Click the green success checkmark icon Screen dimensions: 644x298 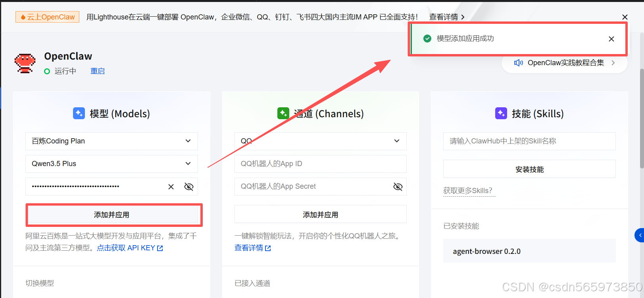[x=427, y=39]
